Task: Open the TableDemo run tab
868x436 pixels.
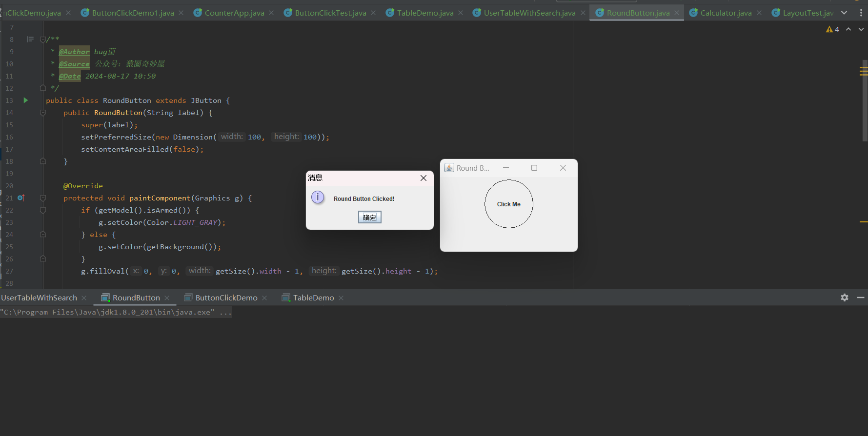Action: (x=313, y=298)
